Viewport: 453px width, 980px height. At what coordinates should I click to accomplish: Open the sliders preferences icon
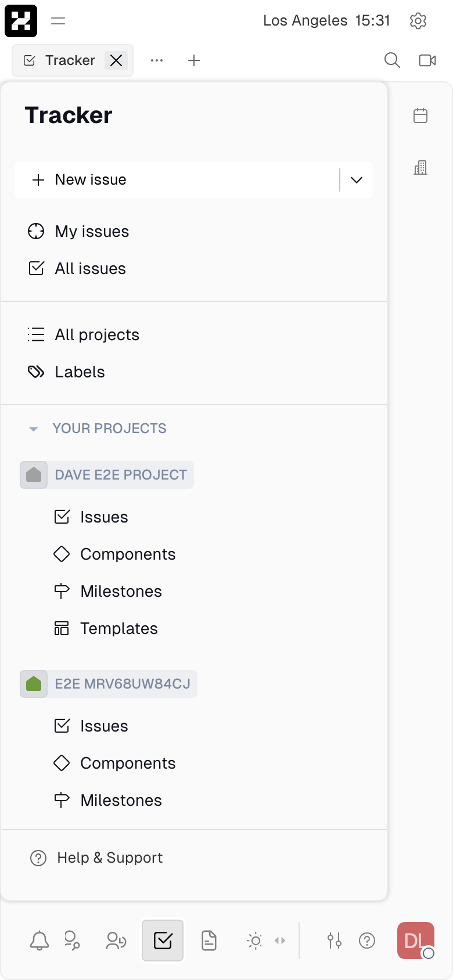coord(335,941)
